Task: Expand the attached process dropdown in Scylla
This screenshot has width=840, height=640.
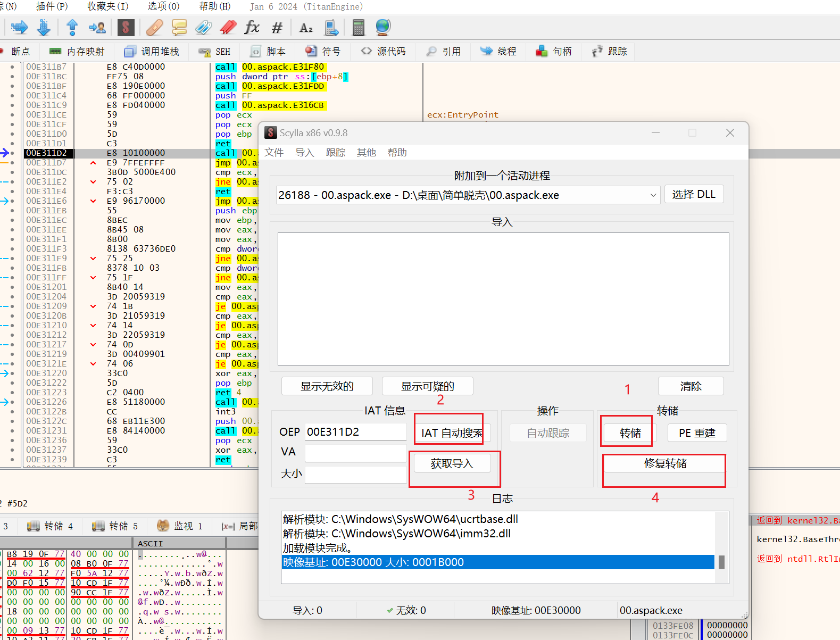Action: [653, 195]
